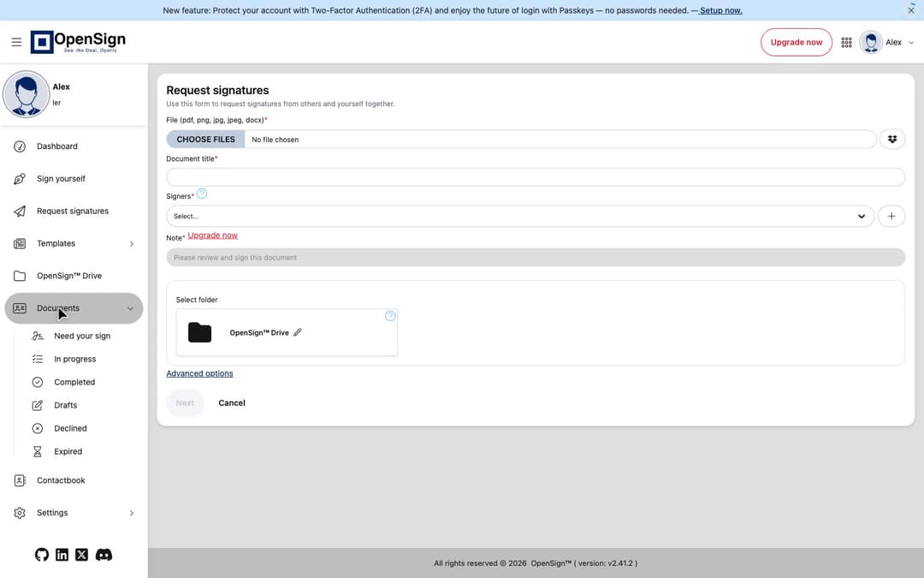Open Settings menu item

pyautogui.click(x=52, y=513)
